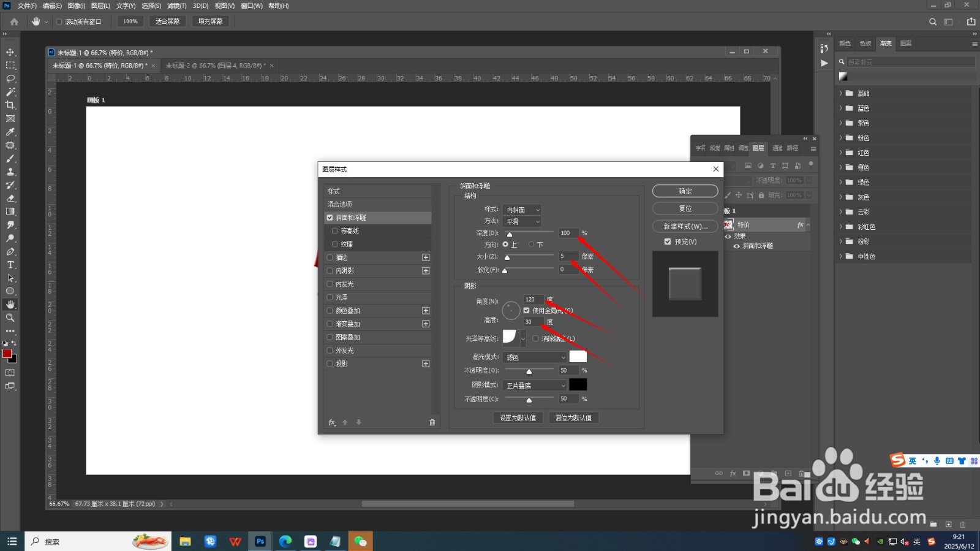Select the Lasso tool
The height and width of the screenshot is (551, 980).
click(10, 78)
